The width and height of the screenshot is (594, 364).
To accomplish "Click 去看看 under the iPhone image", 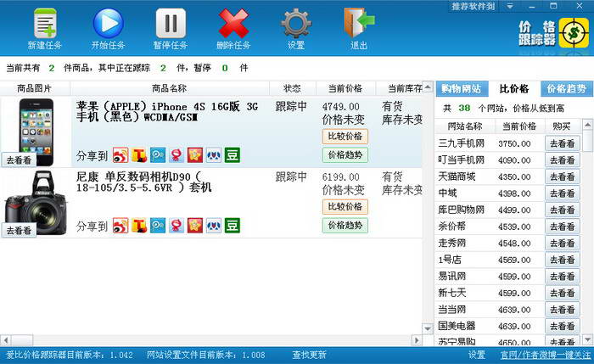I will (19, 160).
